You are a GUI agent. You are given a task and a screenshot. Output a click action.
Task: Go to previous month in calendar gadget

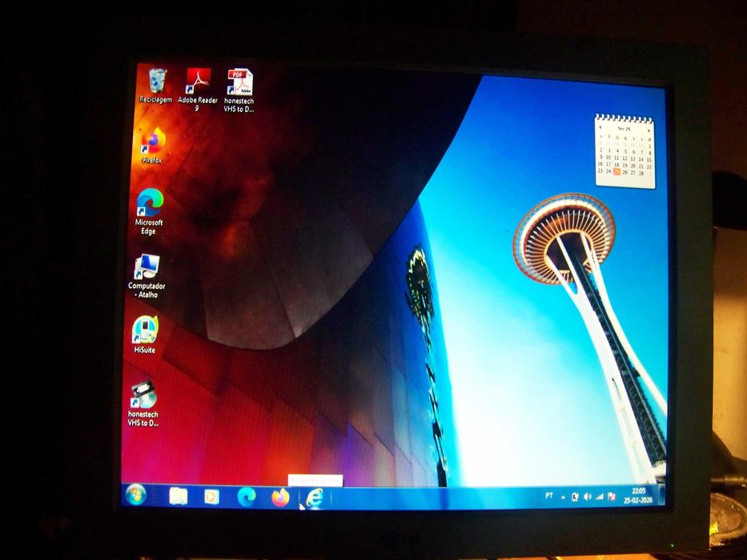(x=600, y=127)
